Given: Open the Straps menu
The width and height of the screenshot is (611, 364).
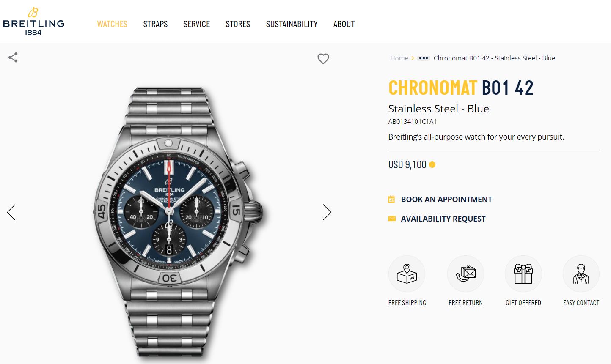Looking at the screenshot, I should pos(155,24).
